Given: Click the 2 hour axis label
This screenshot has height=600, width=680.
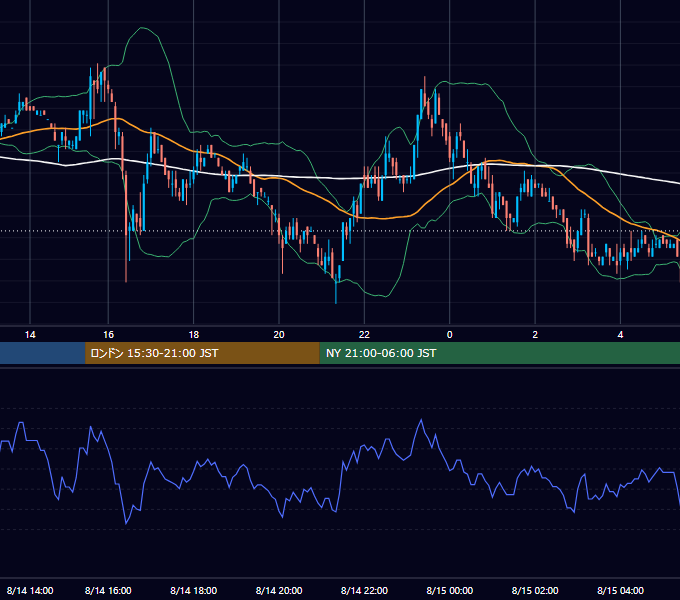Looking at the screenshot, I should [535, 335].
